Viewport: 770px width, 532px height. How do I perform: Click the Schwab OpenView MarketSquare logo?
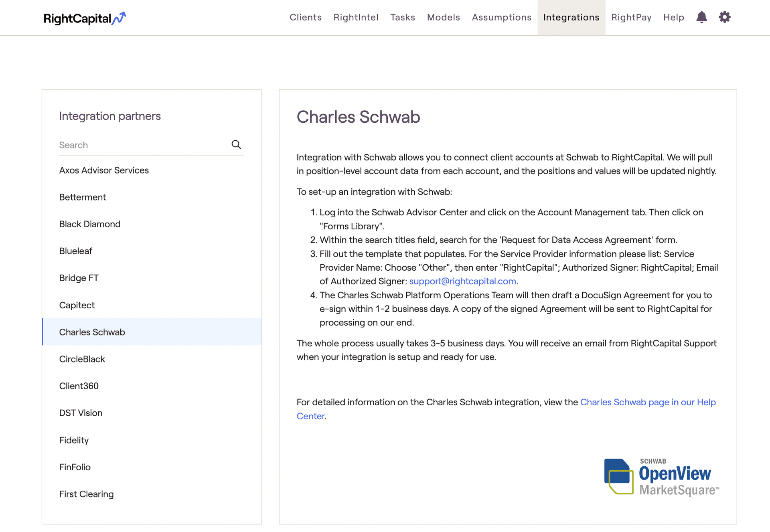click(x=662, y=477)
